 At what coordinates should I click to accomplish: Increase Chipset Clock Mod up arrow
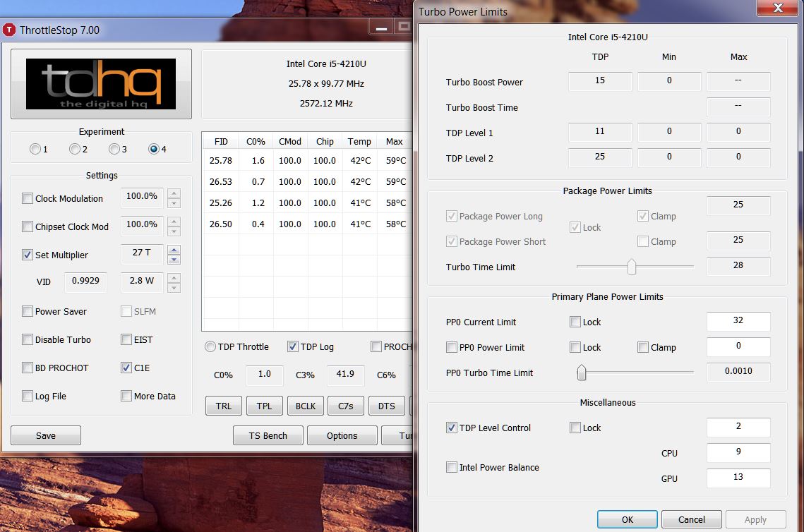point(174,222)
